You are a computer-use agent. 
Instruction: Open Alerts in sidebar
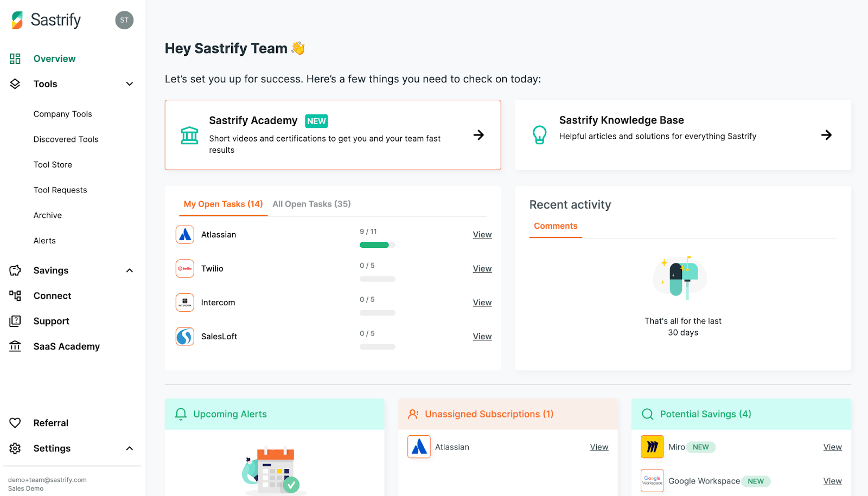tap(44, 241)
